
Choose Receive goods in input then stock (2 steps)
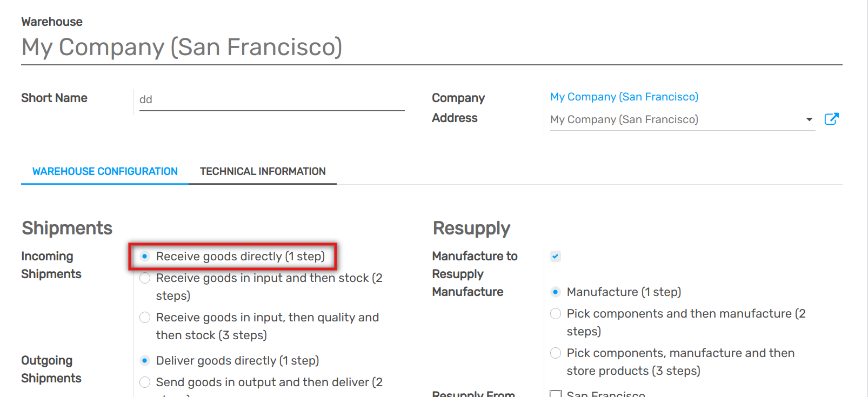145,278
